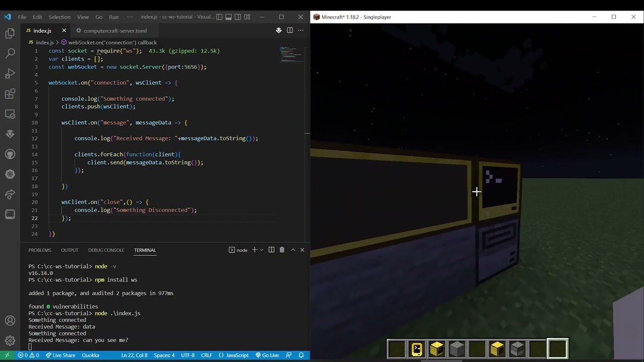Click Quokka in status bar
Screen dimensions: 644x362
pyautogui.click(x=91, y=355)
